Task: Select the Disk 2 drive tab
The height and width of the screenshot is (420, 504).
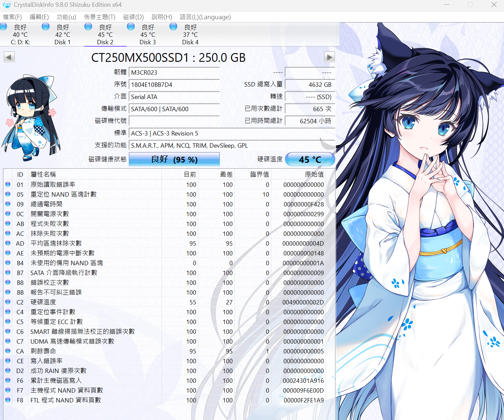Action: tap(105, 35)
